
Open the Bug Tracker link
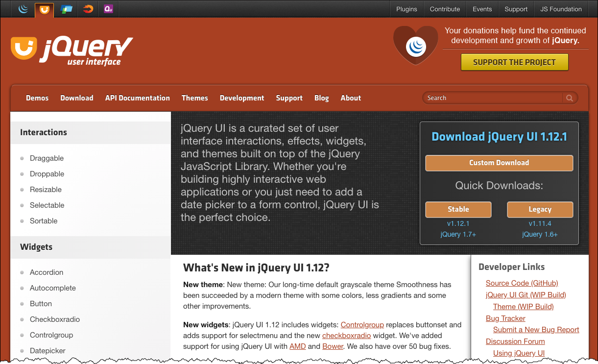505,318
